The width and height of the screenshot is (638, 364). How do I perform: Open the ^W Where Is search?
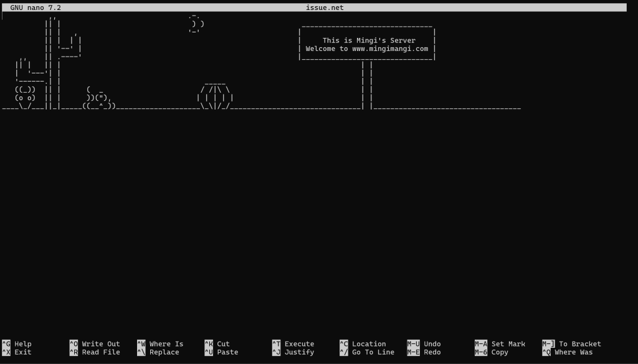point(160,344)
